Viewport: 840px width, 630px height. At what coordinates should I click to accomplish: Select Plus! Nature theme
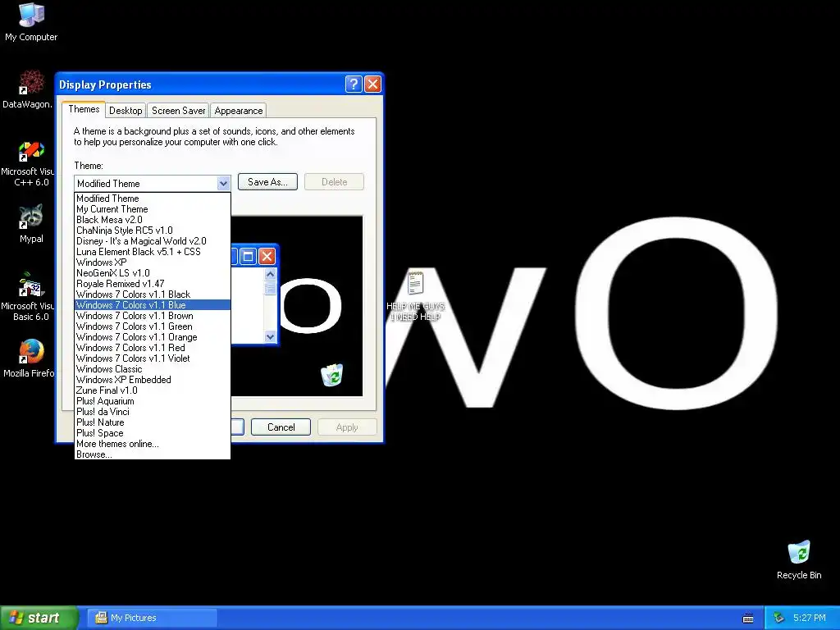tap(152, 422)
